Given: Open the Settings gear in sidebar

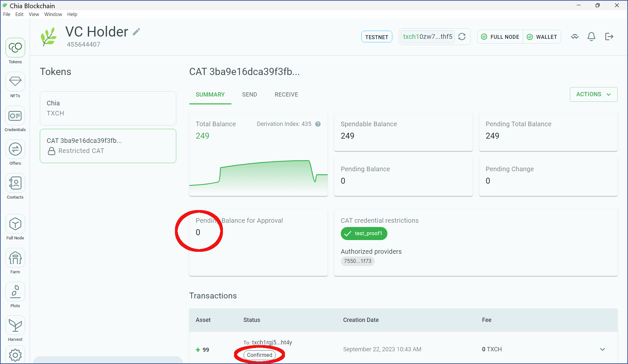Looking at the screenshot, I should click(x=15, y=355).
